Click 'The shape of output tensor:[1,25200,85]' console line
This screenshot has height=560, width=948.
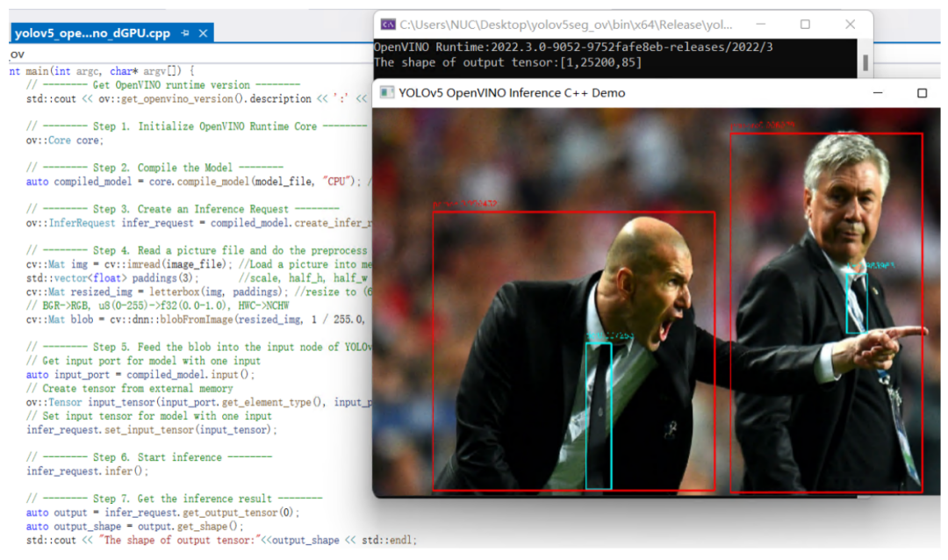tap(508, 62)
